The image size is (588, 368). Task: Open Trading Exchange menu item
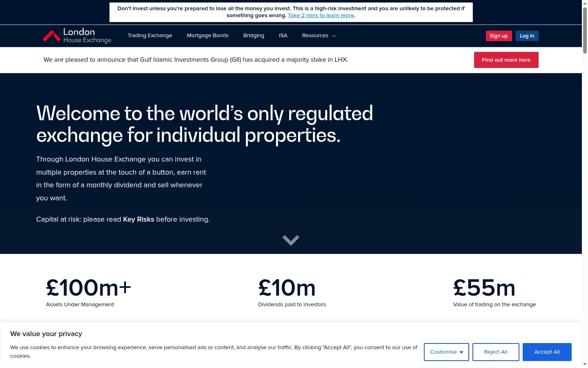coord(150,36)
